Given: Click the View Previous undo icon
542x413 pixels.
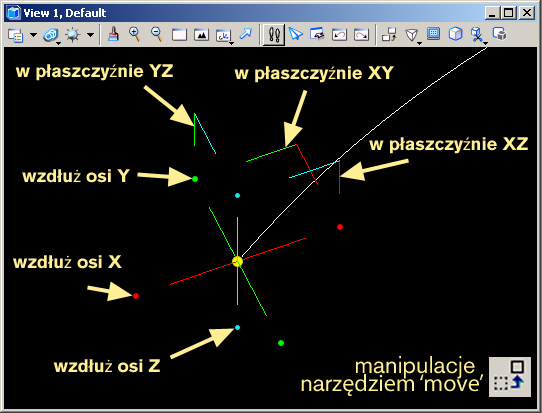Looking at the screenshot, I should click(x=339, y=35).
